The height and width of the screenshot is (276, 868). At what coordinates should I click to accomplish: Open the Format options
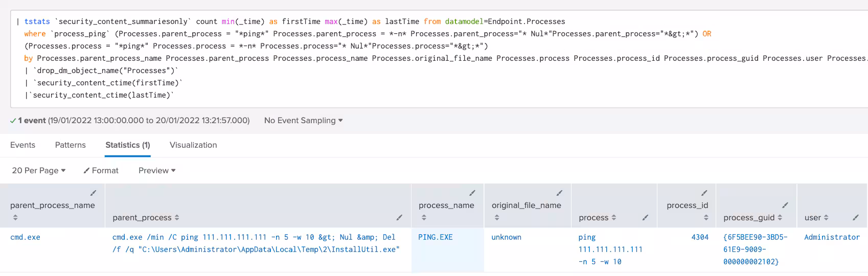[x=101, y=171]
